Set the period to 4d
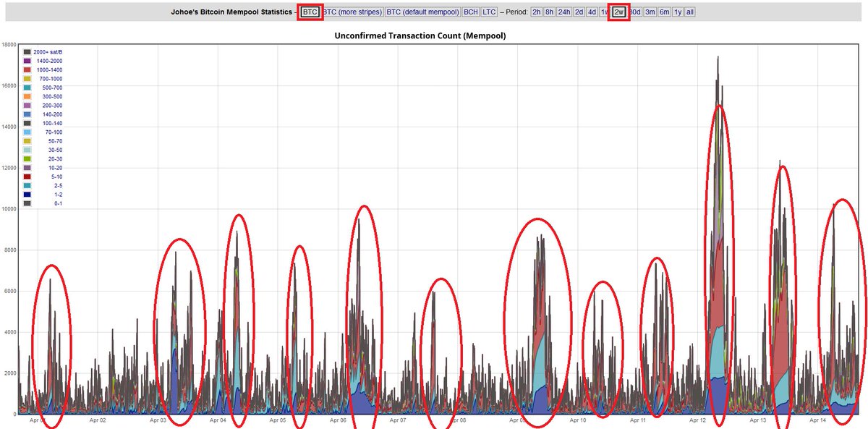 (592, 12)
